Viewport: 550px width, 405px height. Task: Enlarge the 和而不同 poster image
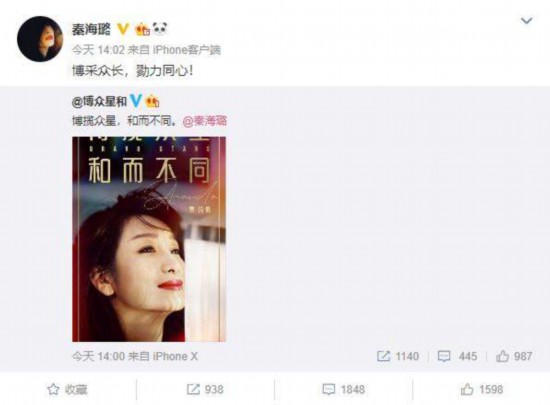[x=149, y=239]
